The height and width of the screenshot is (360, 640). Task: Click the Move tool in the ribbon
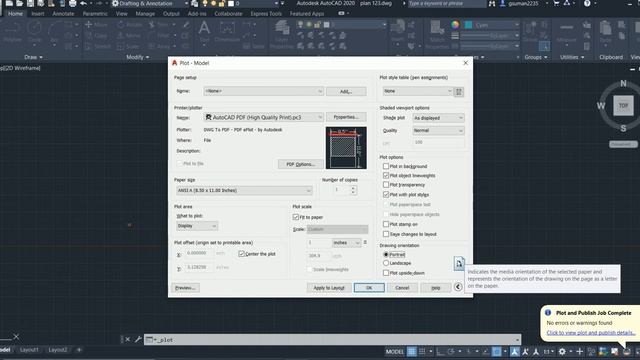[x=96, y=24]
